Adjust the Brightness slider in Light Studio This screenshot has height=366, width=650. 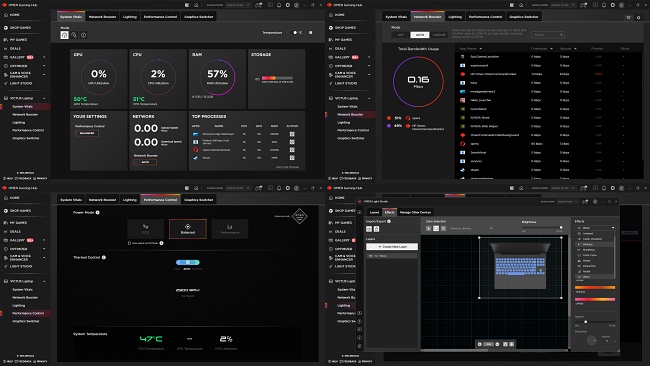[x=542, y=227]
